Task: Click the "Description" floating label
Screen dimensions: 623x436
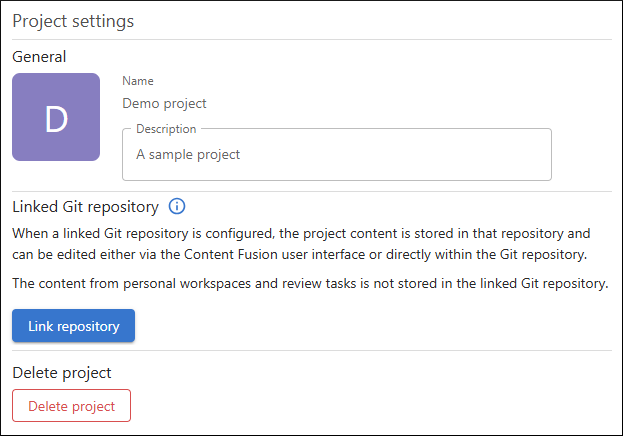Action: 166,129
